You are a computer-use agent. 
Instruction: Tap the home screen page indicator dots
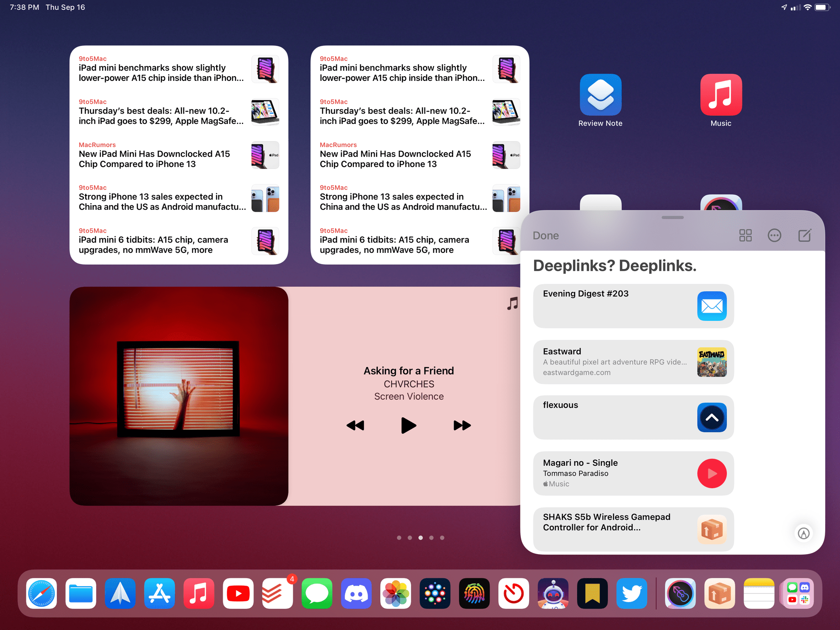point(420,538)
